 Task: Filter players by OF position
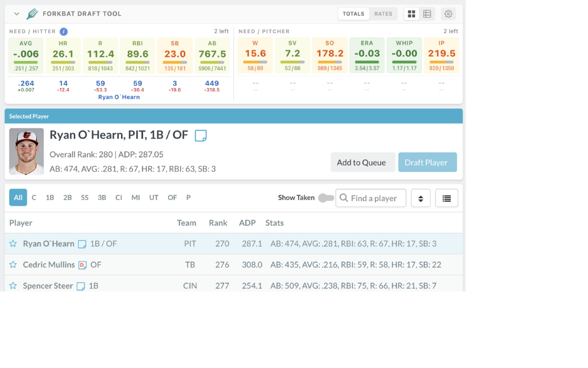[x=172, y=197]
